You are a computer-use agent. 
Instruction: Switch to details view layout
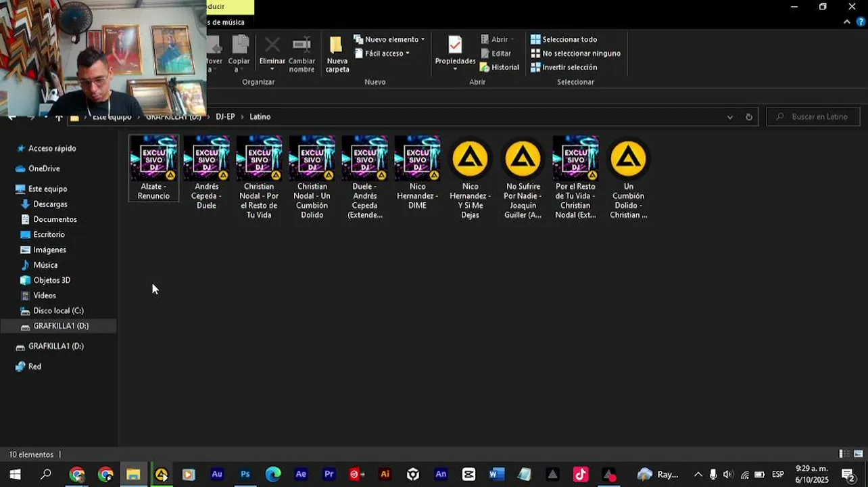pos(844,455)
